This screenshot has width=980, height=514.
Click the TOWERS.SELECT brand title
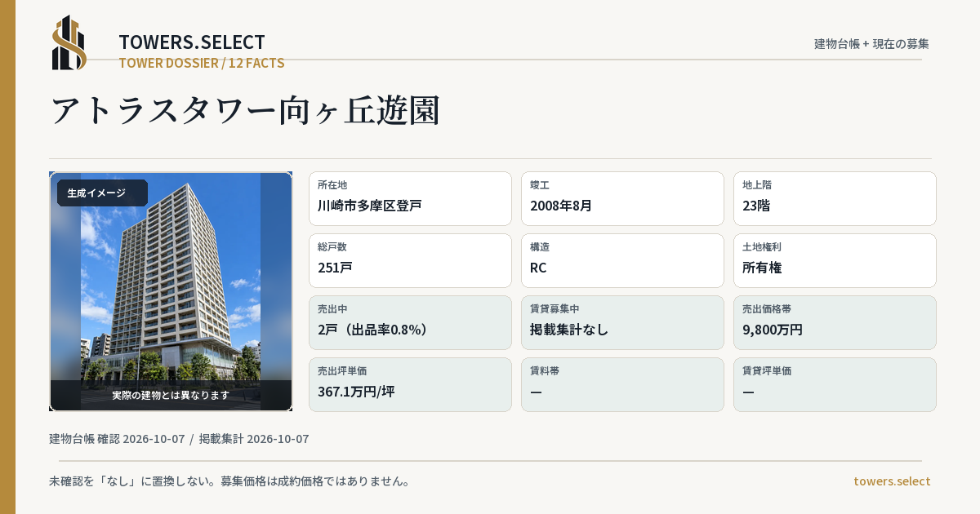192,42
